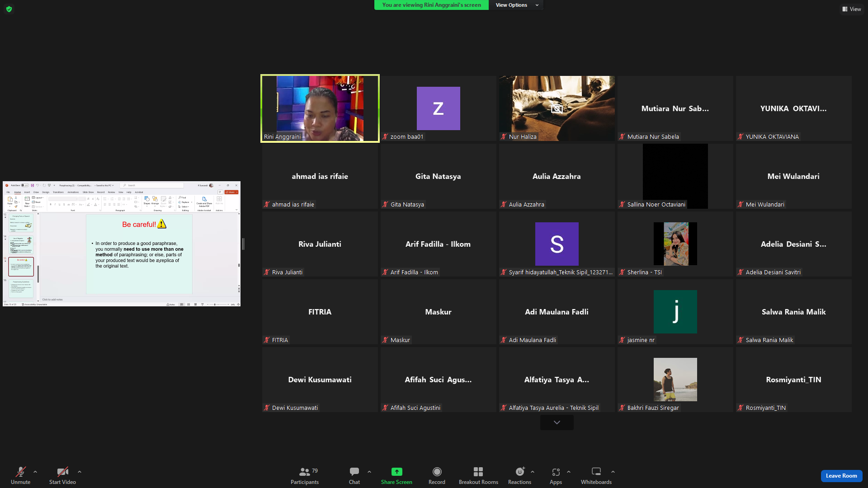Click the View button at top right
The image size is (868, 488).
(x=852, y=9)
